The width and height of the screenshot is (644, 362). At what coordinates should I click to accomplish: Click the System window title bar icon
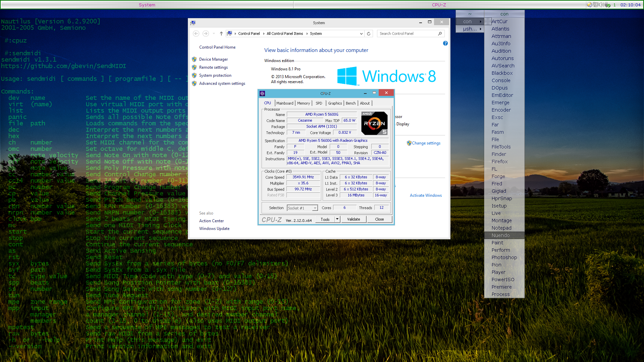pyautogui.click(x=193, y=23)
